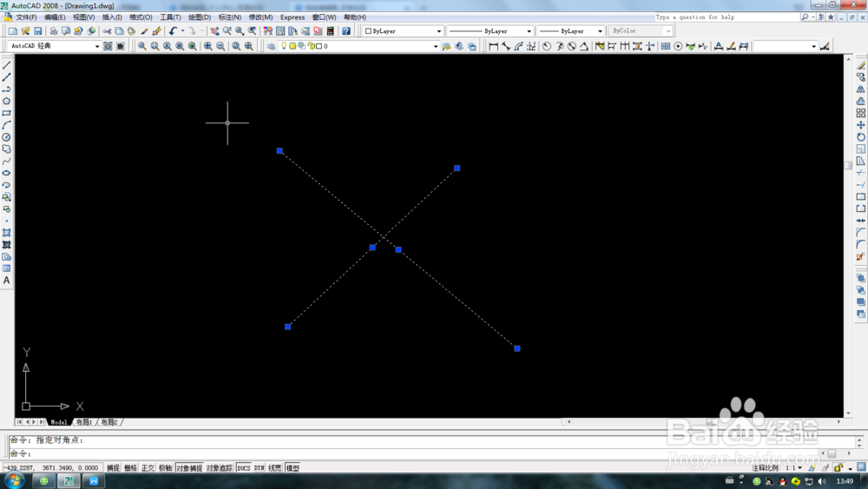The height and width of the screenshot is (489, 868).
Task: Click the Zoom In plus magnifier
Action: [x=208, y=46]
